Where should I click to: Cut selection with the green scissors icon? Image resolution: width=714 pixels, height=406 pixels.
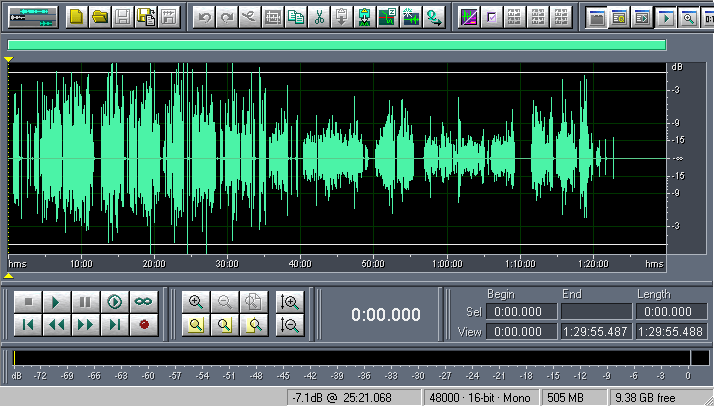pyautogui.click(x=319, y=17)
